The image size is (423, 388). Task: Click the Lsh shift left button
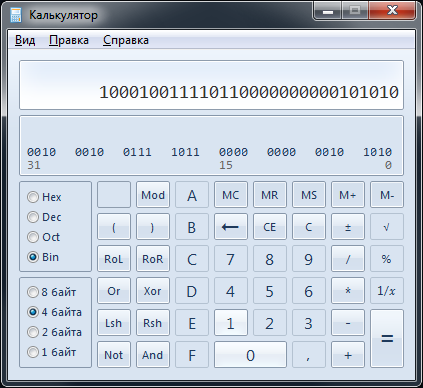pos(114,323)
